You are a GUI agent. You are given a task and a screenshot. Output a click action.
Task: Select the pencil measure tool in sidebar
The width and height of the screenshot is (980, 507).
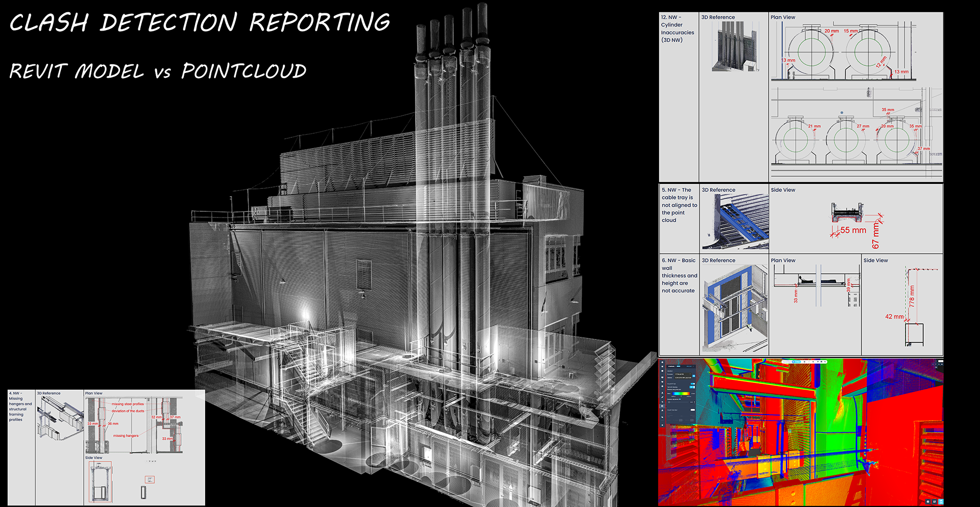coord(662,397)
